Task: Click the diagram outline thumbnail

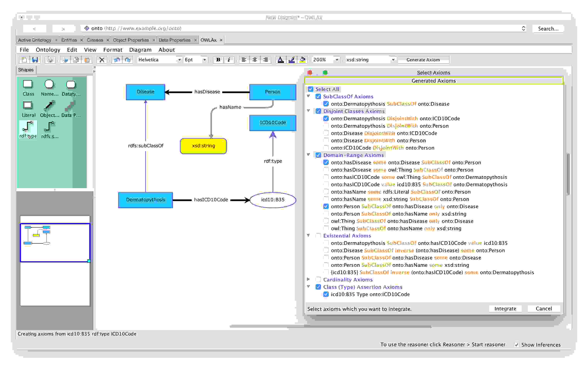Action: coord(55,243)
